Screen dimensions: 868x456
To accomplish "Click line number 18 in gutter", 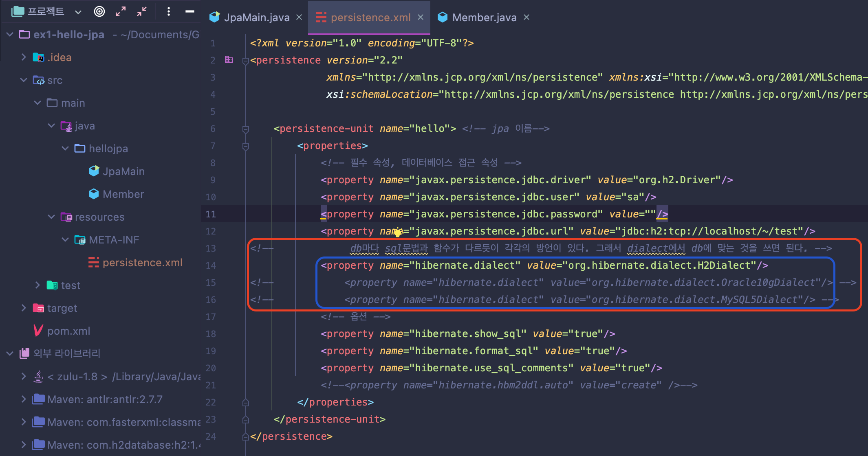I will pyautogui.click(x=211, y=334).
